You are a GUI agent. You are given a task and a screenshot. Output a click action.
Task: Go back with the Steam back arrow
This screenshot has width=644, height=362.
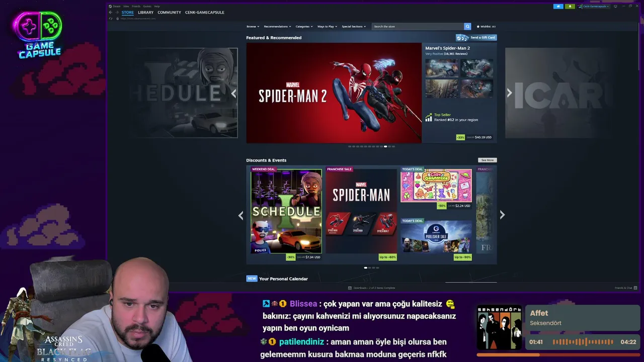click(111, 12)
